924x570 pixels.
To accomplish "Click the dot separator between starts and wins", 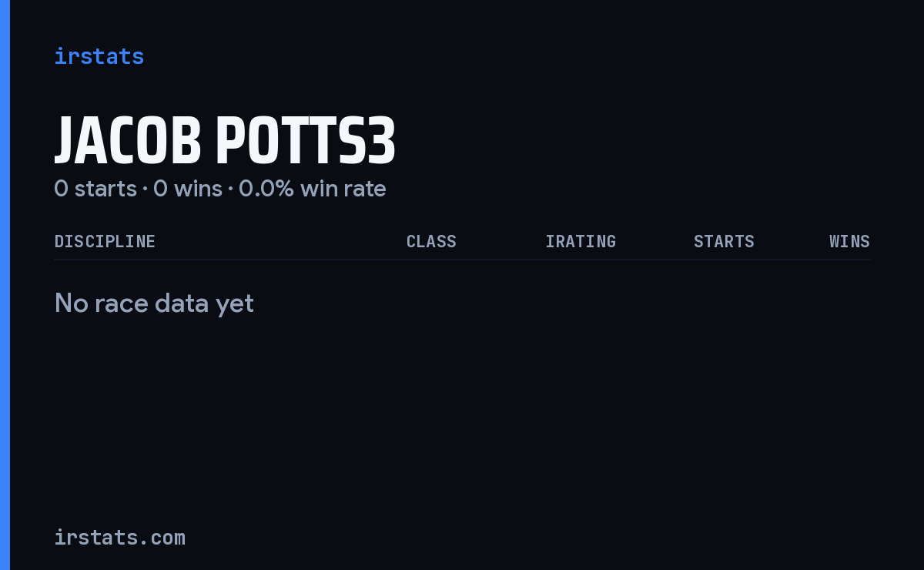I will click(145, 189).
